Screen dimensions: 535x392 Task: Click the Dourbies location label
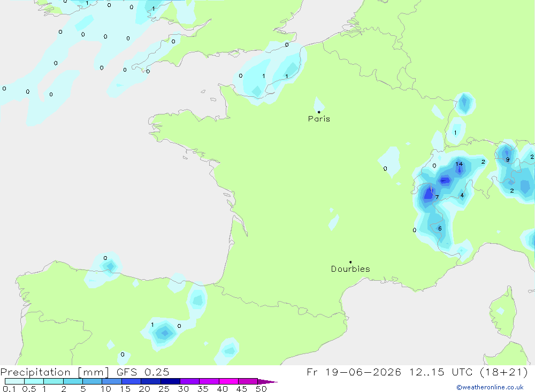[x=350, y=269]
